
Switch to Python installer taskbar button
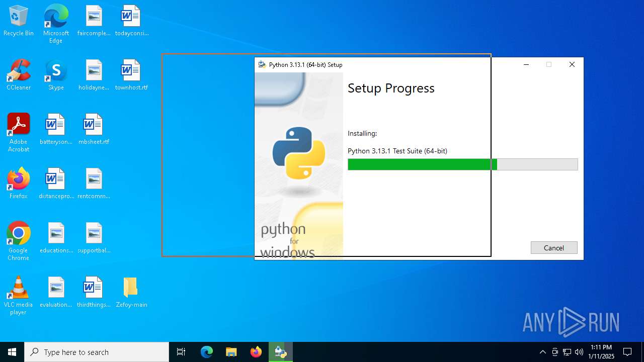[x=280, y=352]
